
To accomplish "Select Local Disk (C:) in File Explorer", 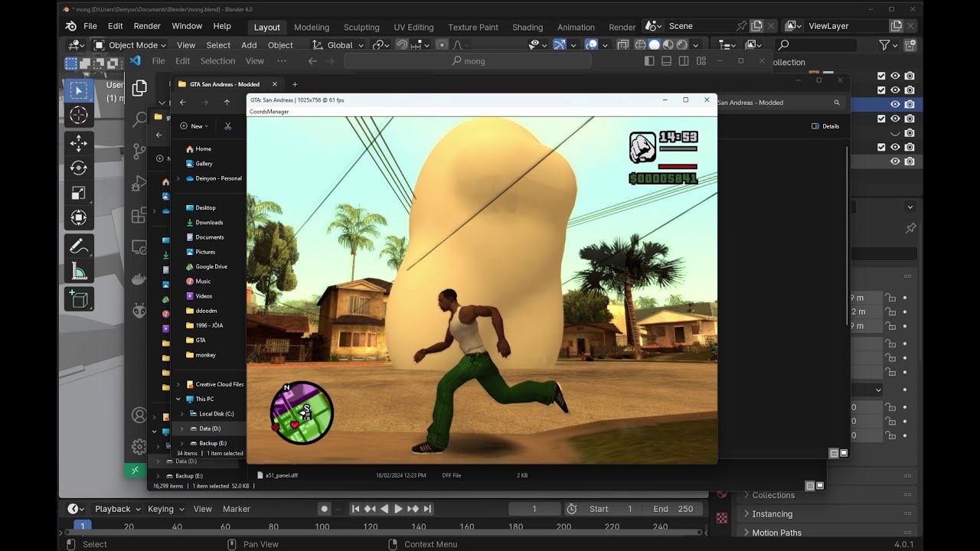I will point(217,414).
